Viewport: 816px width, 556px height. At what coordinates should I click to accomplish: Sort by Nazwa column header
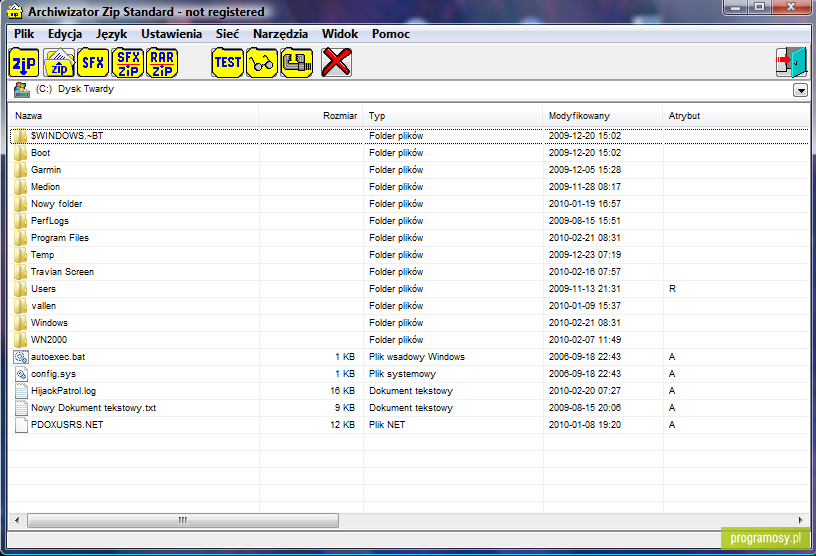[134, 116]
